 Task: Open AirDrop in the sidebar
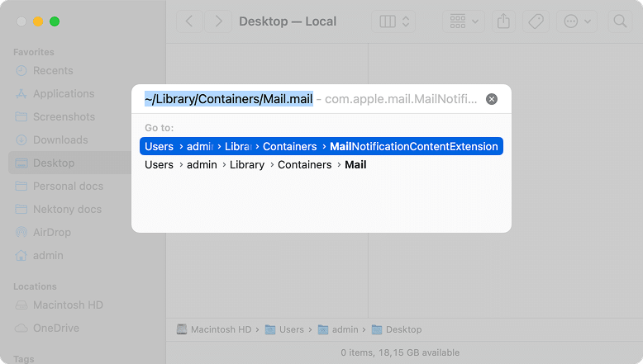(x=52, y=232)
